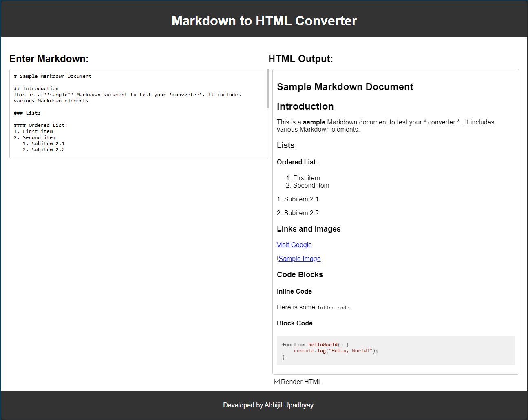Screen dimensions: 528x420
Task: Open the Sample Image link
Action: pyautogui.click(x=299, y=259)
